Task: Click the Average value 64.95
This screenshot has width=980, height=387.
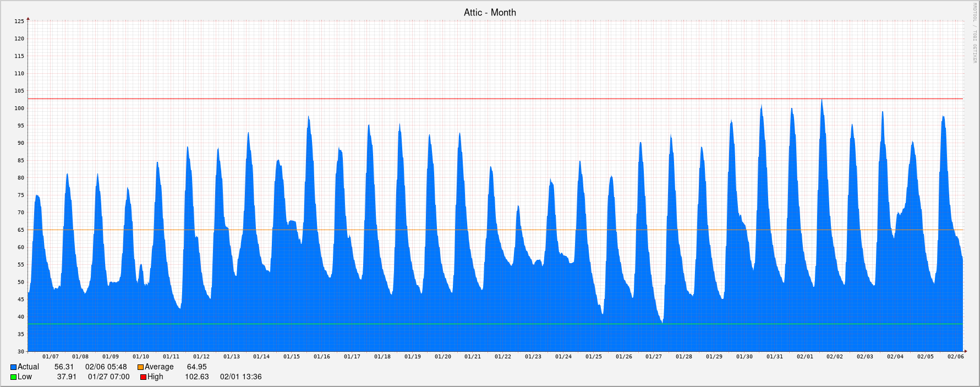Action: (197, 367)
